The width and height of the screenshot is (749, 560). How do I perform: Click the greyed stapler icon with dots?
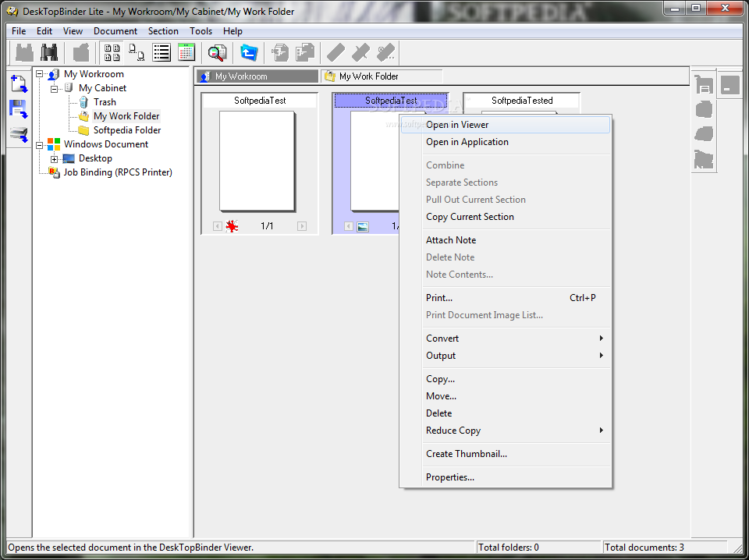(385, 52)
